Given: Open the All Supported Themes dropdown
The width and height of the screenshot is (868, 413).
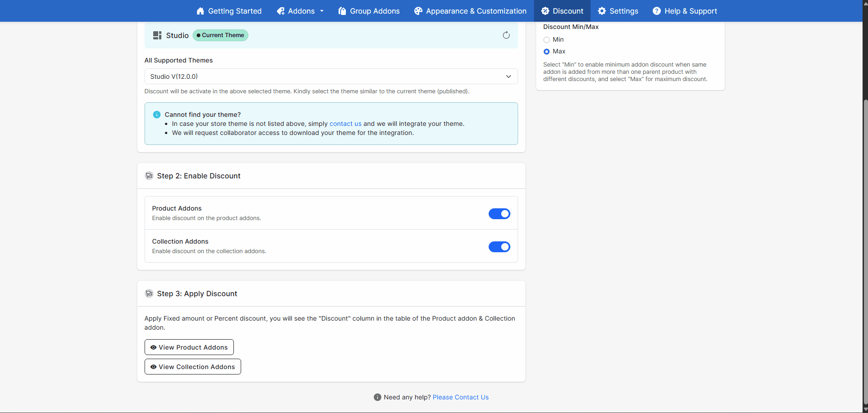Looking at the screenshot, I should pos(331,77).
